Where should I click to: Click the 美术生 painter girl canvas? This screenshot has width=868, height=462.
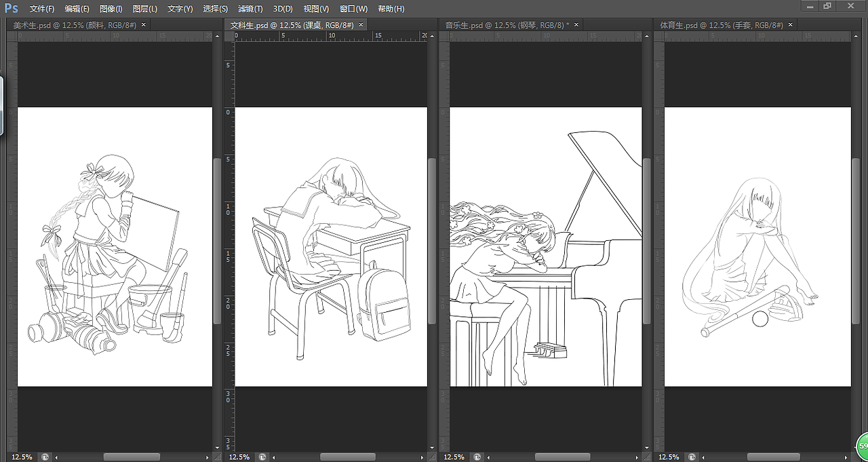(115, 247)
